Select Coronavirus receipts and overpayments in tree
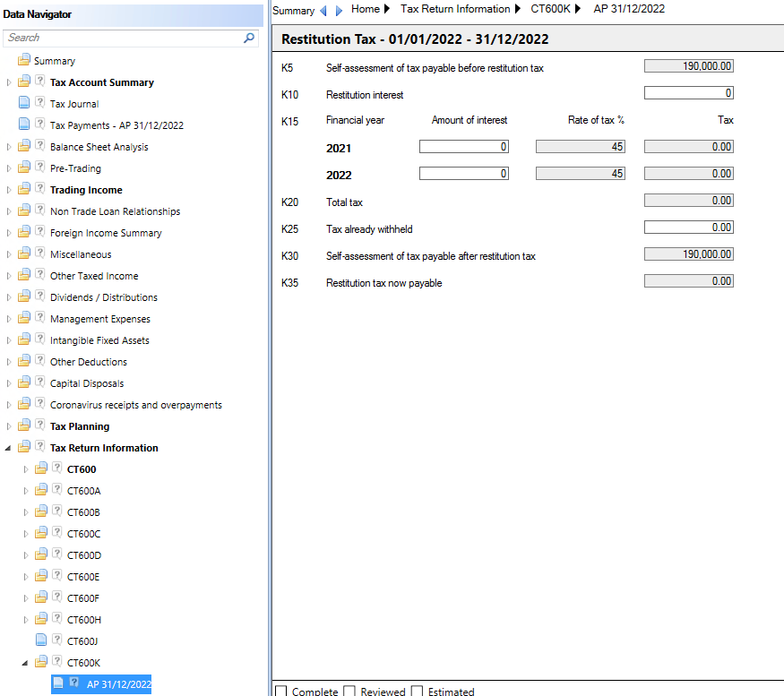The width and height of the screenshot is (784, 696). (x=136, y=405)
